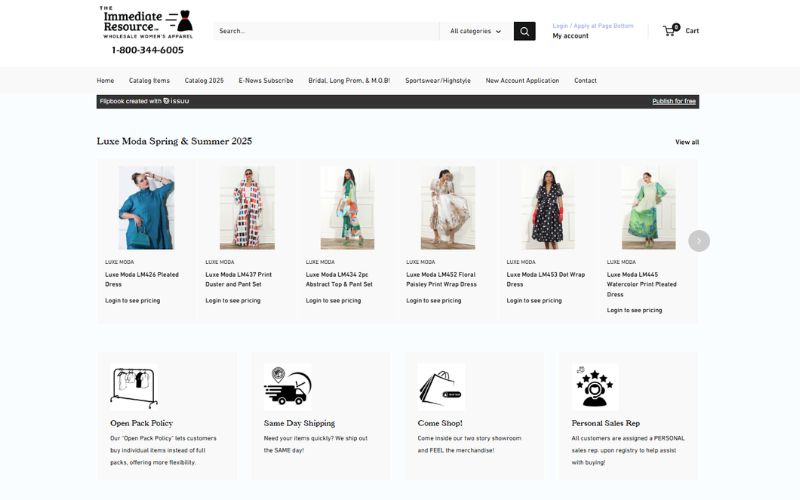Viewport: 800px width, 500px height.
Task: Click LUXE MODA vendor label above LM453
Action: pyautogui.click(x=521, y=262)
